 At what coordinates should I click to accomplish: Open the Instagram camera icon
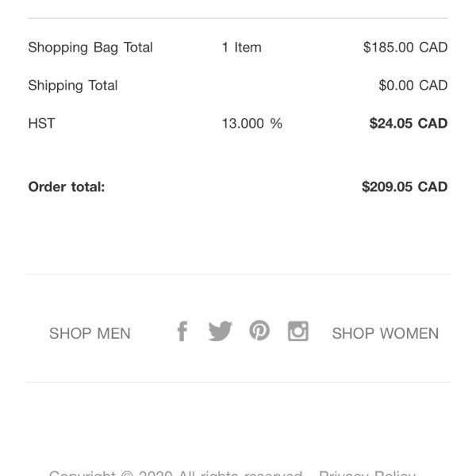(x=297, y=331)
